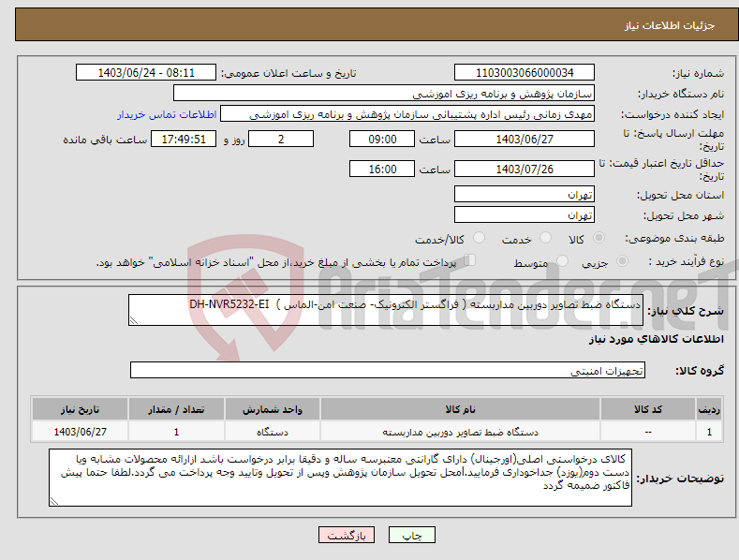The height and width of the screenshot is (560, 739).
Task: Click the شماره نیاز field 1103003066000034
Action: pos(525,73)
